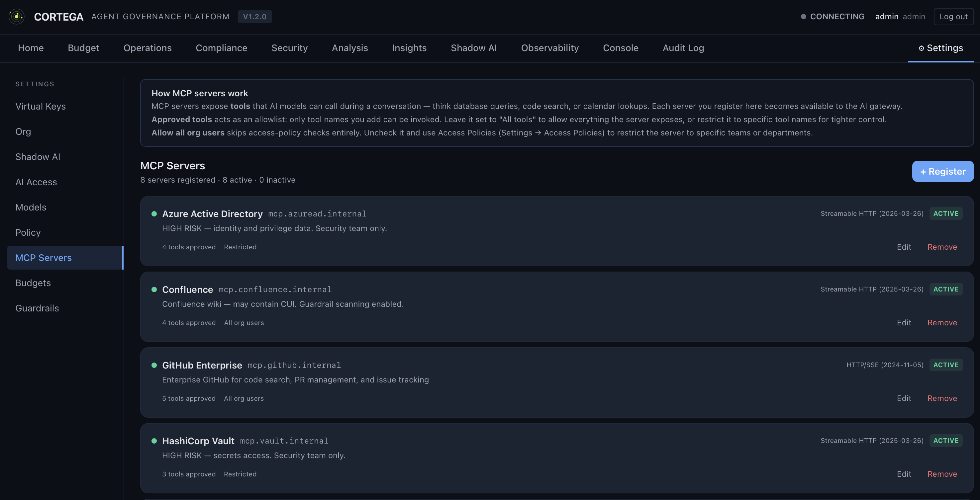Click "5 tools approved" on GitHub Enterprise
Screen dimensions: 980x500
click(x=189, y=398)
